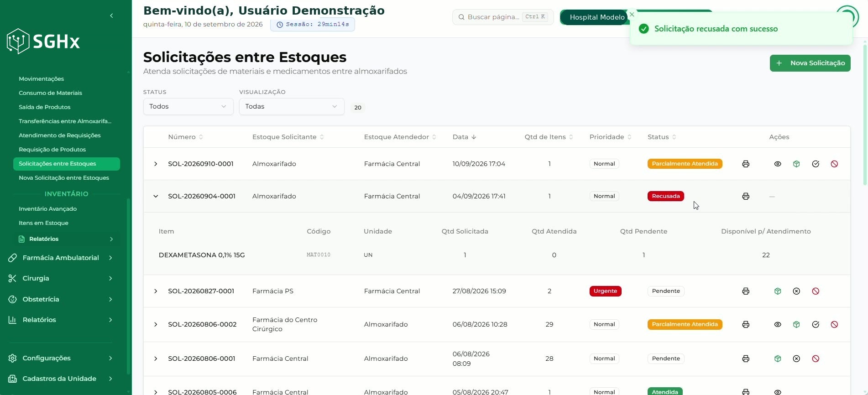Screen dimensions: 868x395
Task: Print request SOL-20260827-0001
Action: (x=746, y=291)
